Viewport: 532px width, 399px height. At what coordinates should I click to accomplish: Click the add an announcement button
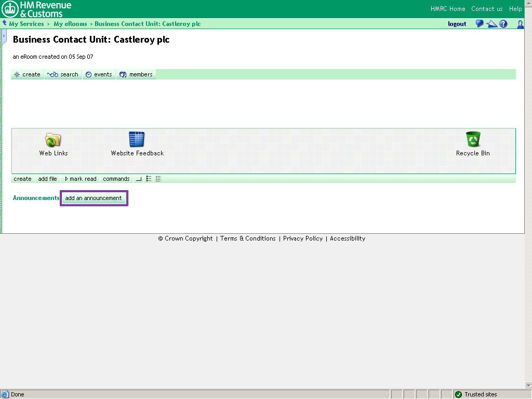pyautogui.click(x=94, y=198)
